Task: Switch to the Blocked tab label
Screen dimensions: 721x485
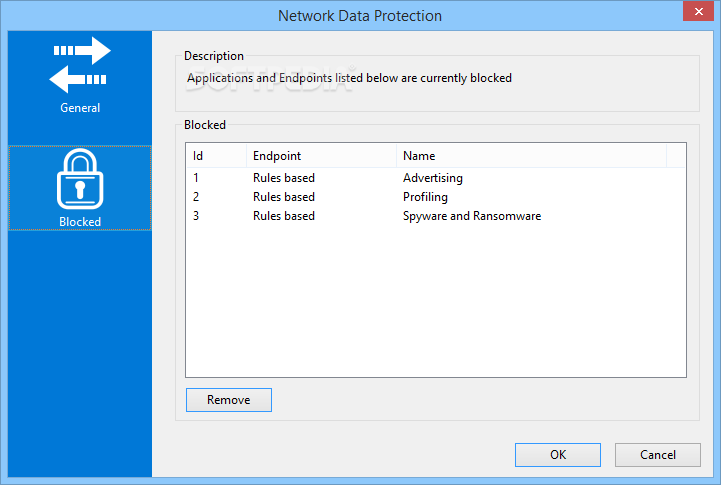Action: [80, 222]
